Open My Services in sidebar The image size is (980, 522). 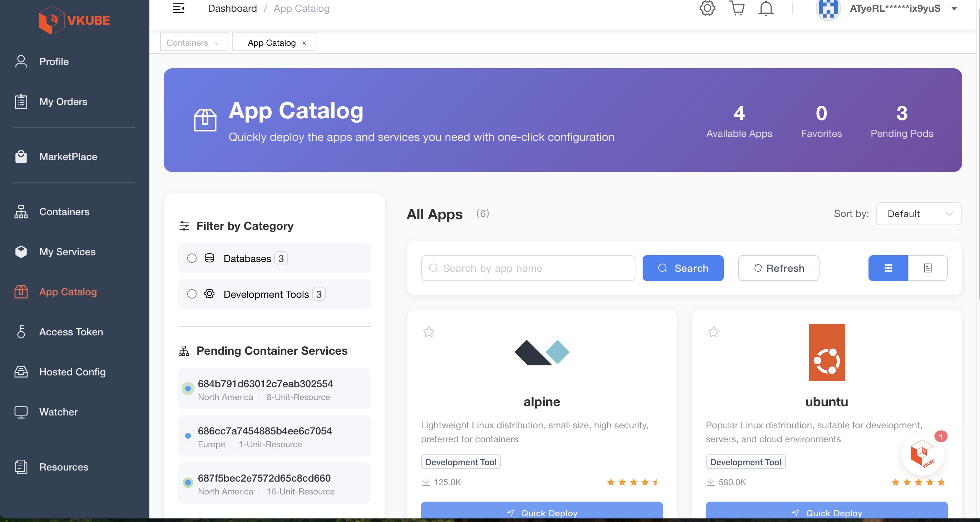click(67, 252)
